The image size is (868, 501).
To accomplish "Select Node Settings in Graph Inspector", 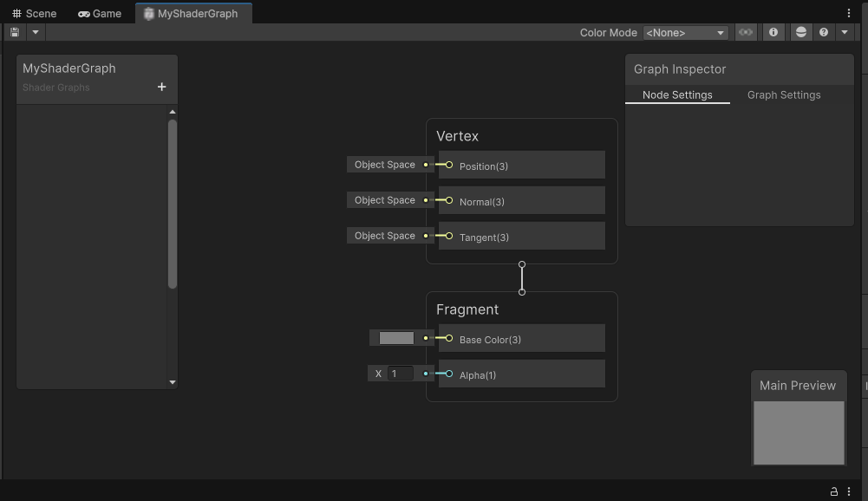I will 677,95.
